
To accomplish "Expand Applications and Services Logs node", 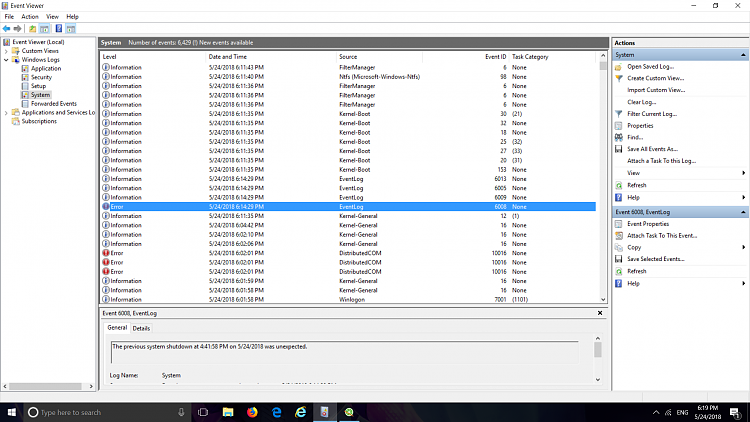I will click(x=6, y=112).
